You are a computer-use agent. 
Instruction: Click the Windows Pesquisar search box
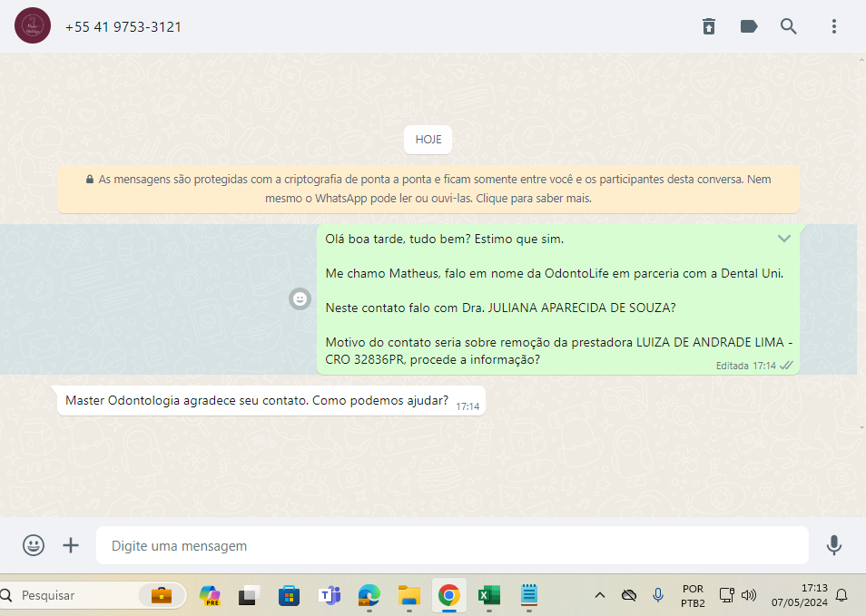(x=92, y=595)
